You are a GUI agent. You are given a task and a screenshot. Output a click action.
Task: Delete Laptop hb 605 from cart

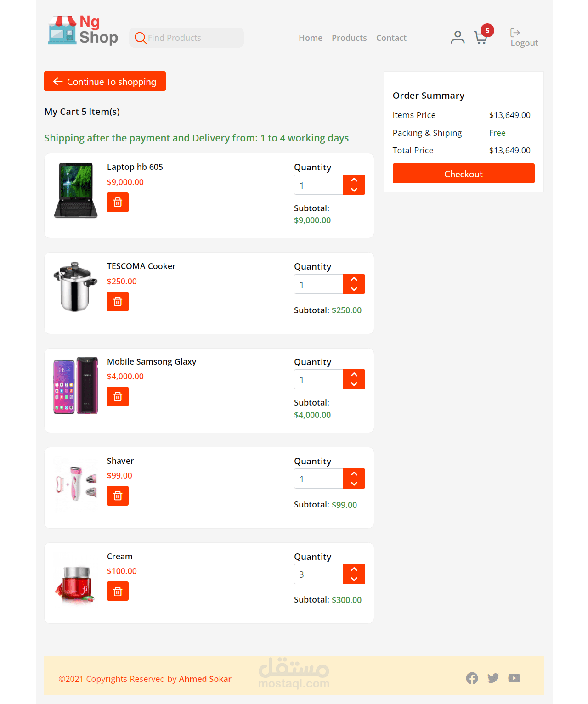(x=118, y=203)
